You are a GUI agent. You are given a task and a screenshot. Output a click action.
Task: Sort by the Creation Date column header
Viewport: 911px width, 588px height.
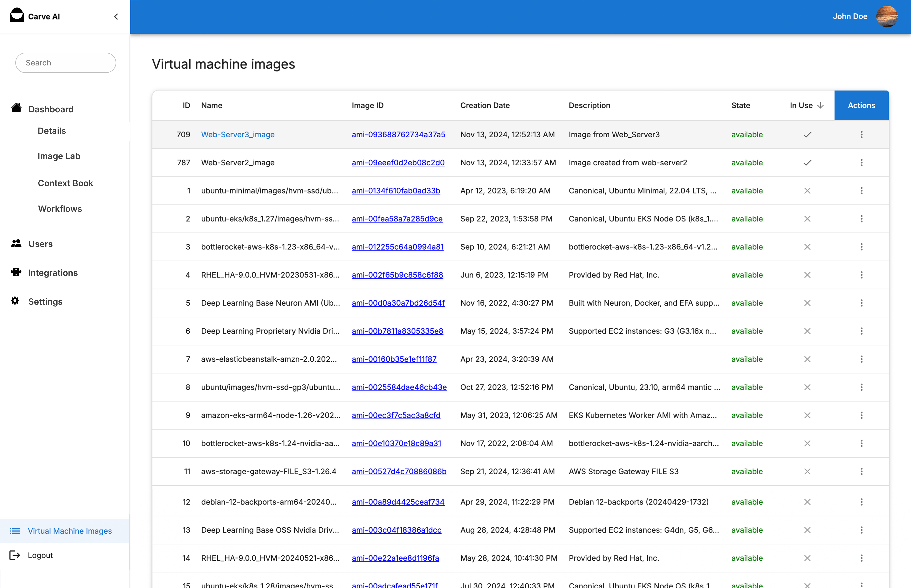(485, 105)
